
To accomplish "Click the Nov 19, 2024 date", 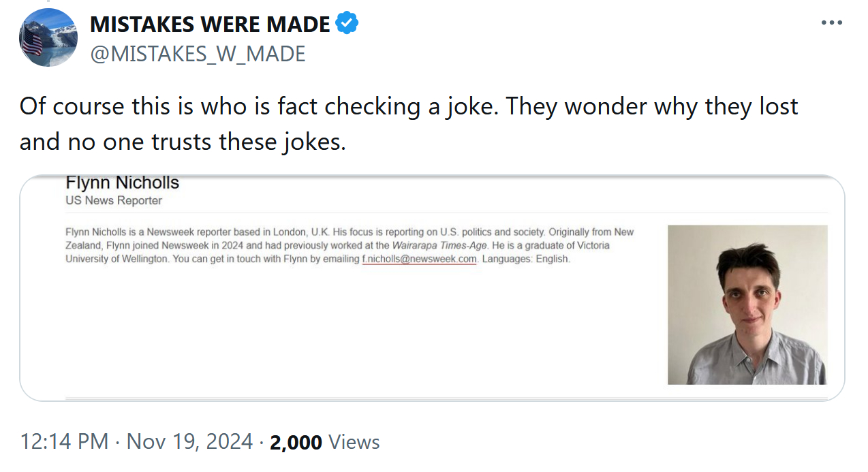I will (x=189, y=441).
